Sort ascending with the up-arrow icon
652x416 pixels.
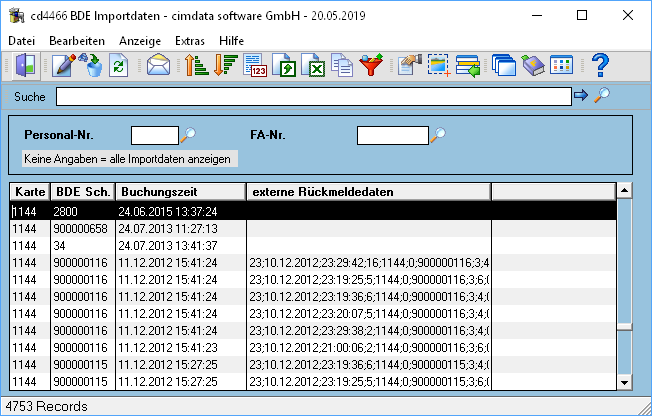(196, 65)
